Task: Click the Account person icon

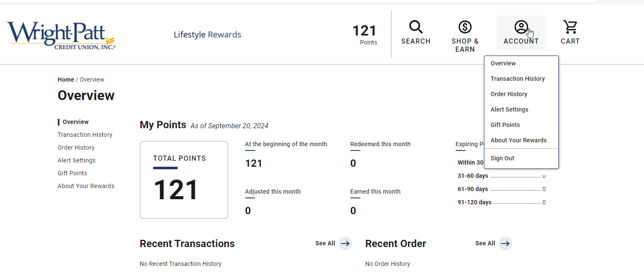Action: click(521, 27)
